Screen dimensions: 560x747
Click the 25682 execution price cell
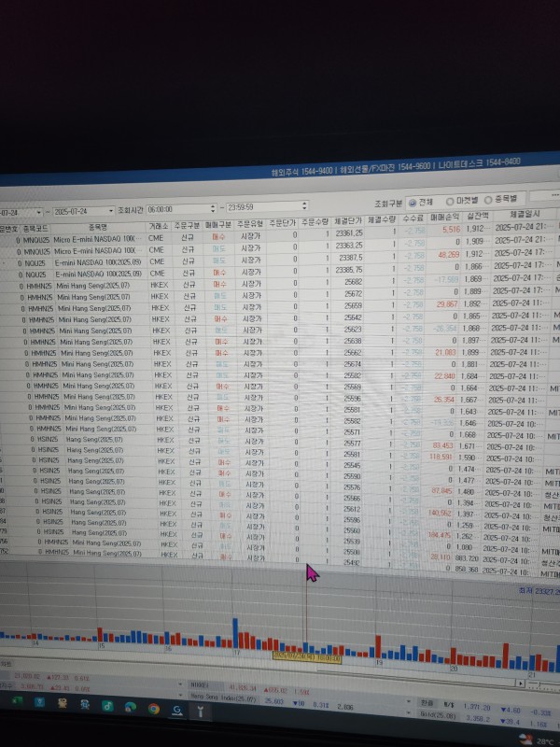pyautogui.click(x=349, y=282)
